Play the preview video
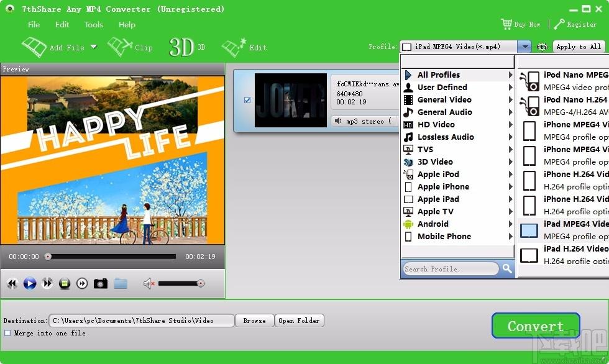Image resolution: width=609 pixels, height=364 pixels. click(x=30, y=284)
